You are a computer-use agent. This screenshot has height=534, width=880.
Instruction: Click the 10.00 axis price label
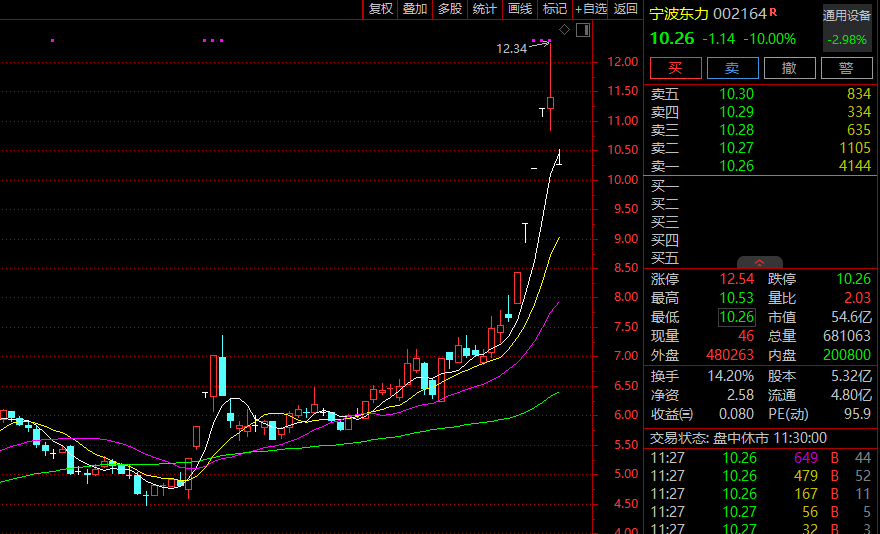(x=622, y=180)
